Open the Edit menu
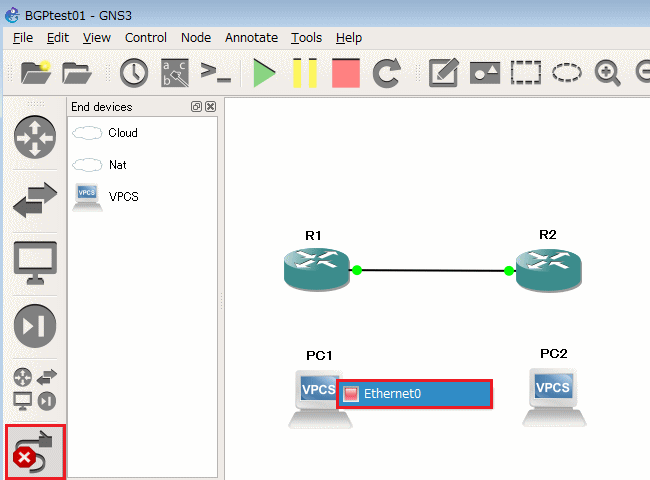 [58, 38]
